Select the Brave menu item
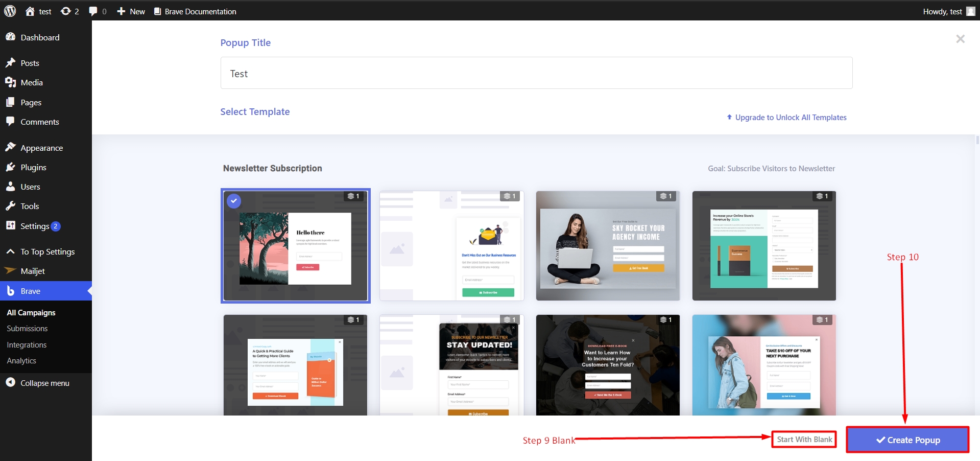This screenshot has width=980, height=461. tap(46, 291)
